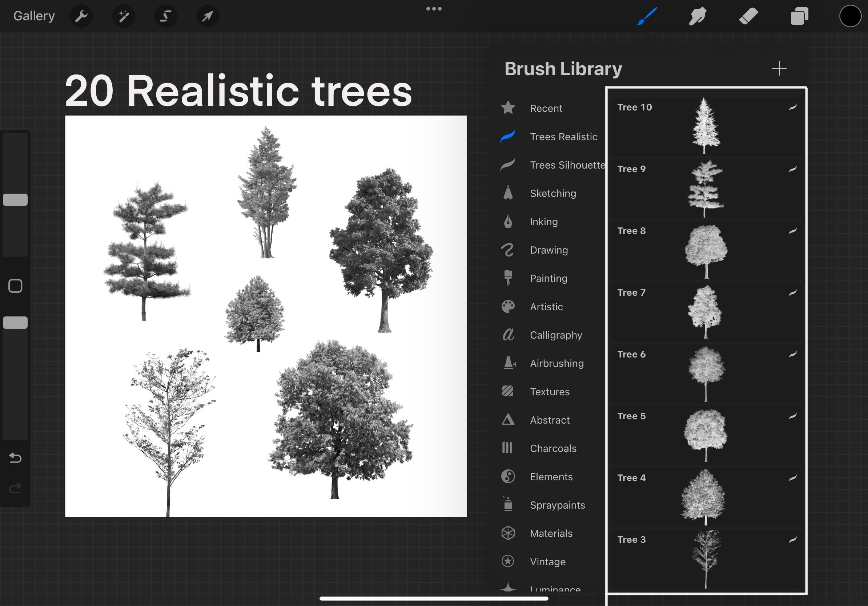Return to the Gallery
This screenshot has height=606, width=868.
33,16
